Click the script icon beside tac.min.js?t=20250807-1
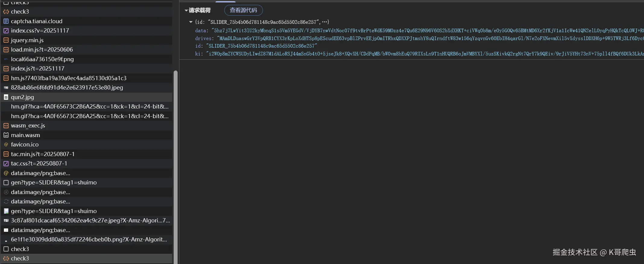The height and width of the screenshot is (264, 644). point(6,154)
